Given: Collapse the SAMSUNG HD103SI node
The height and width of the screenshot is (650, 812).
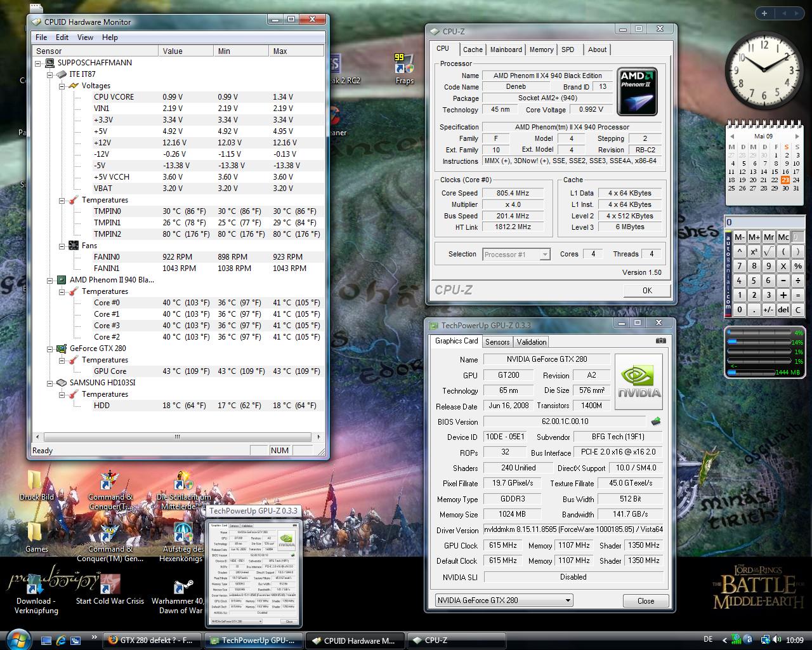Looking at the screenshot, I should point(51,383).
